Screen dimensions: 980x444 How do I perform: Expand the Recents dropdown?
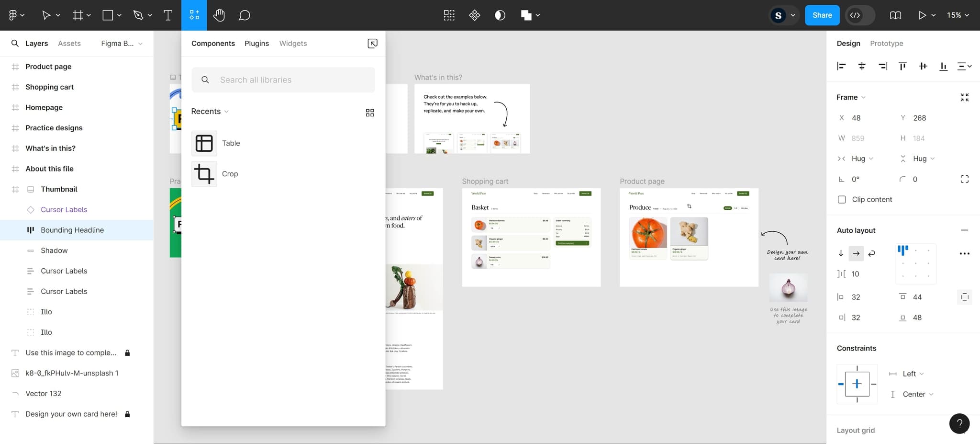pos(210,112)
